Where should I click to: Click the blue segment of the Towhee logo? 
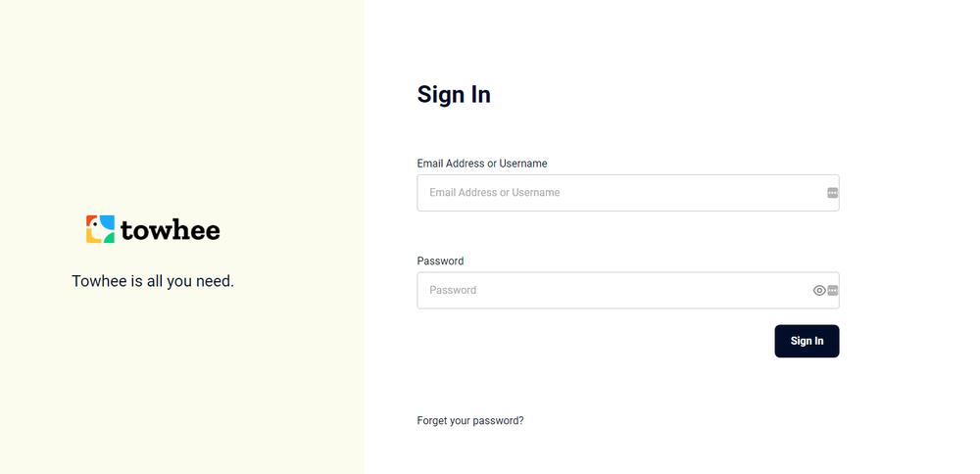point(107,222)
